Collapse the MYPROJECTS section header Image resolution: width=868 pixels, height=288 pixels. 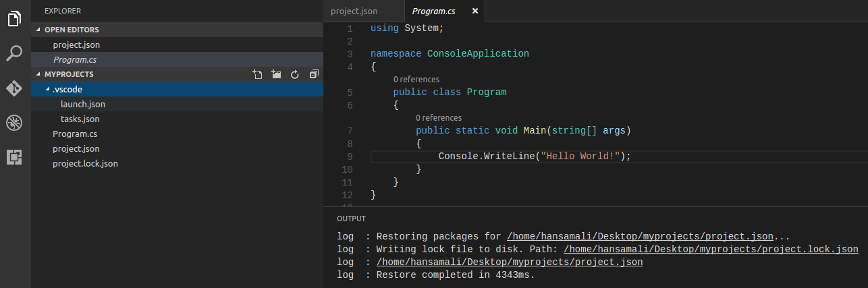click(x=69, y=74)
